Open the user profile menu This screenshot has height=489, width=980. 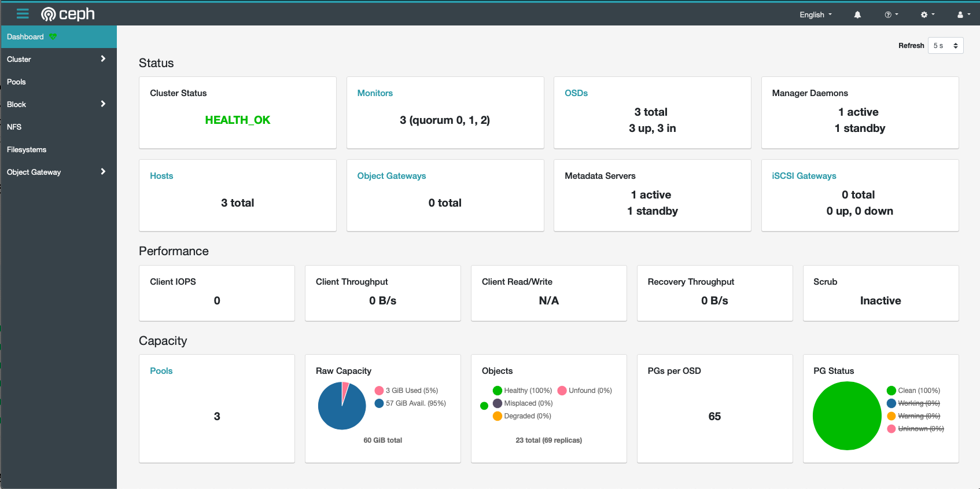pyautogui.click(x=963, y=15)
